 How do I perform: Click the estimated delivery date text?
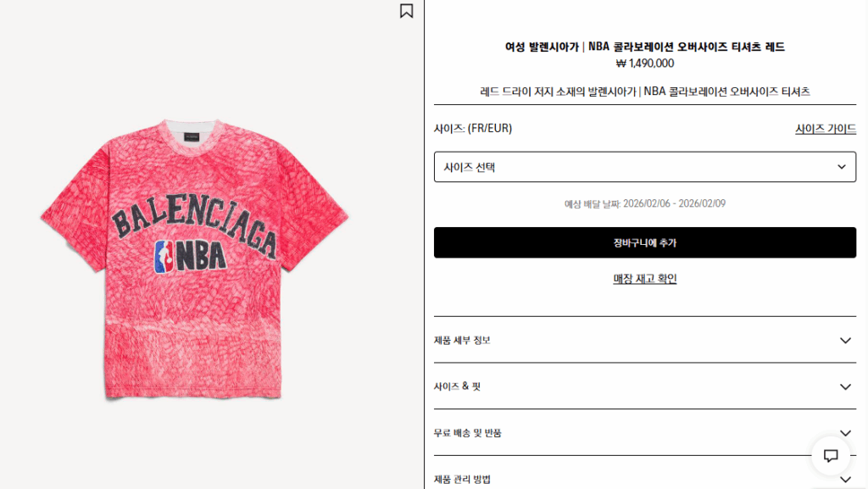point(645,203)
